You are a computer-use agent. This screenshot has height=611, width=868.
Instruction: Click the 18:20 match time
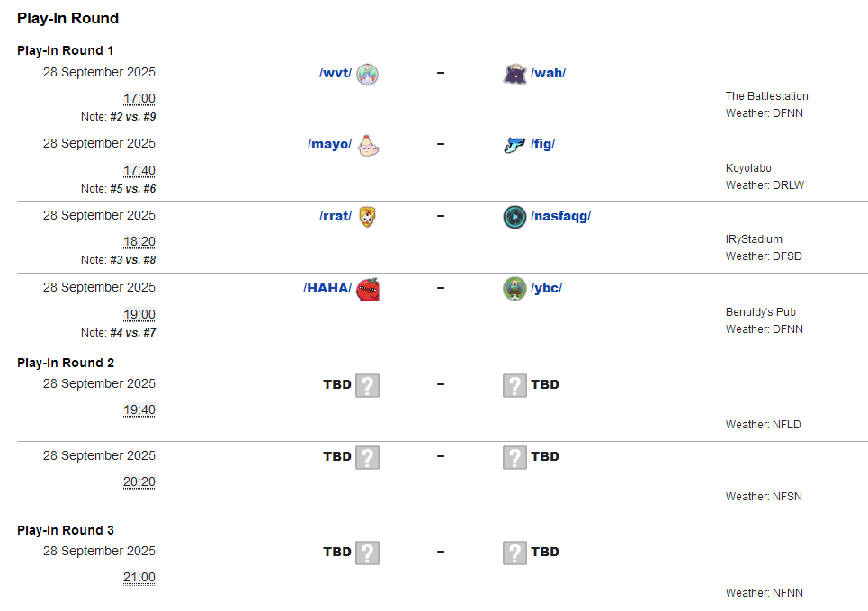[x=139, y=241]
